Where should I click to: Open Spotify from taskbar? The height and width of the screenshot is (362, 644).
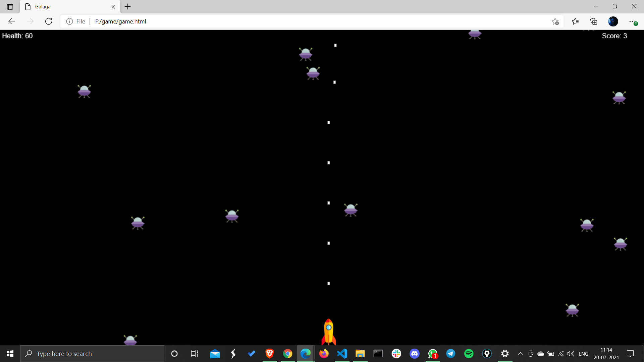point(469,354)
